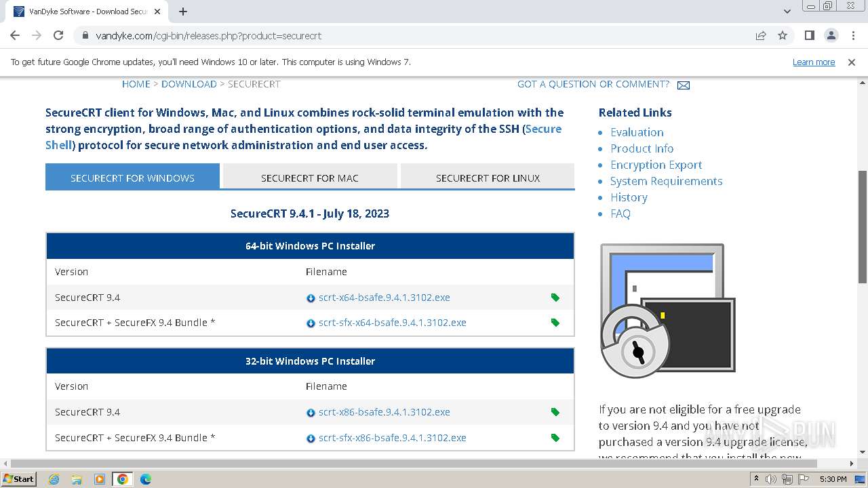Open the History related link
Screen dimensions: 868x488
pos(629,197)
